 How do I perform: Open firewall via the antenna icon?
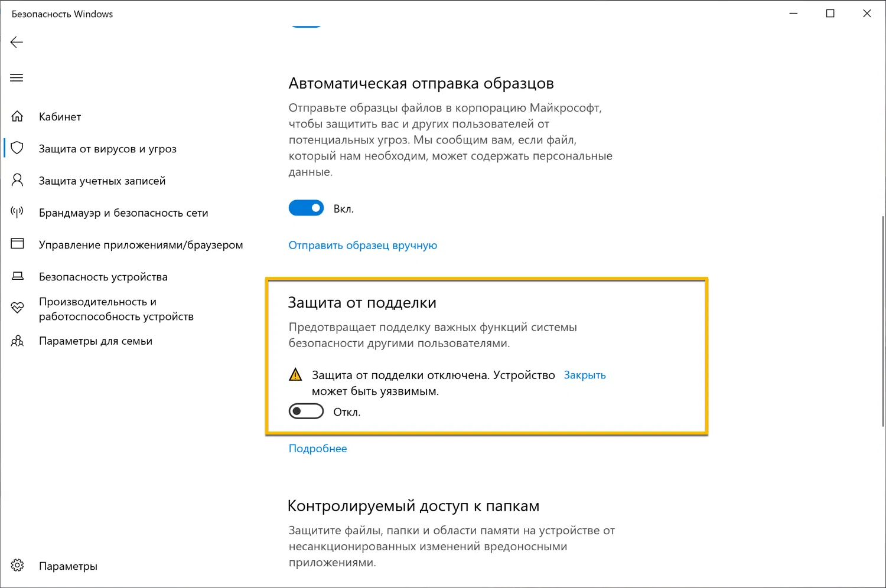[x=17, y=212]
